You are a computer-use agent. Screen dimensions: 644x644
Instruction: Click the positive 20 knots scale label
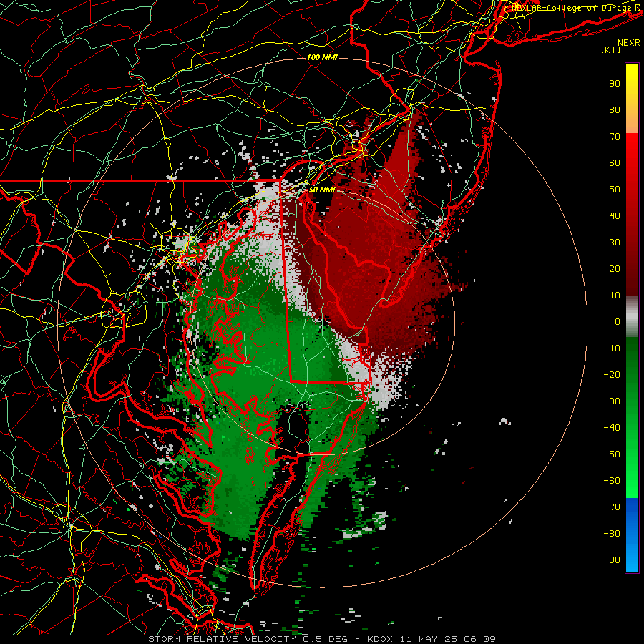click(x=615, y=268)
